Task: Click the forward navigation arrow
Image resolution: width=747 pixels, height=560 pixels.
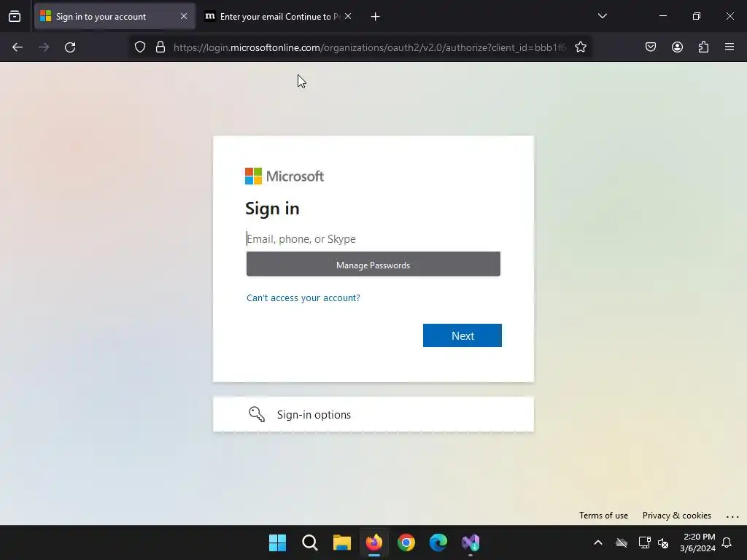Action: 44,47
